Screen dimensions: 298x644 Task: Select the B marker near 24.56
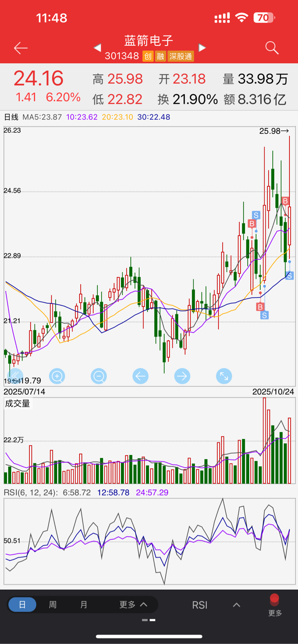pyautogui.click(x=285, y=201)
